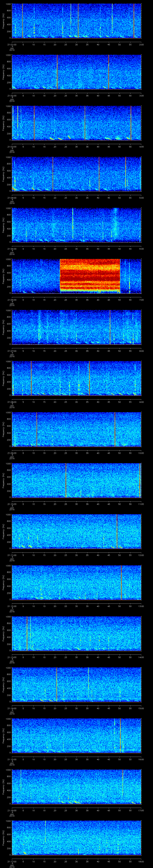Select the '9:00' end time label
The height and width of the screenshot is (868, 153).
141,402
